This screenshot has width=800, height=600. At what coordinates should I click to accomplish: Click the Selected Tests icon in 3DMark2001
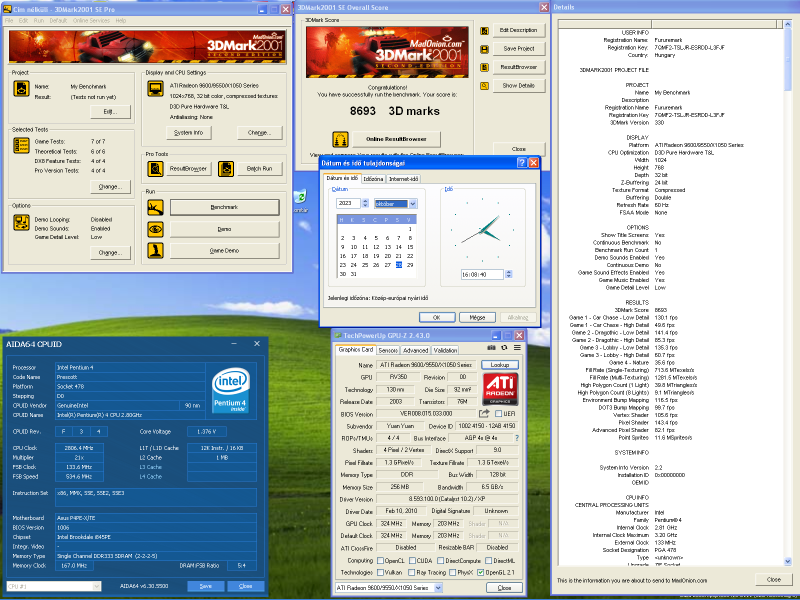[21, 145]
